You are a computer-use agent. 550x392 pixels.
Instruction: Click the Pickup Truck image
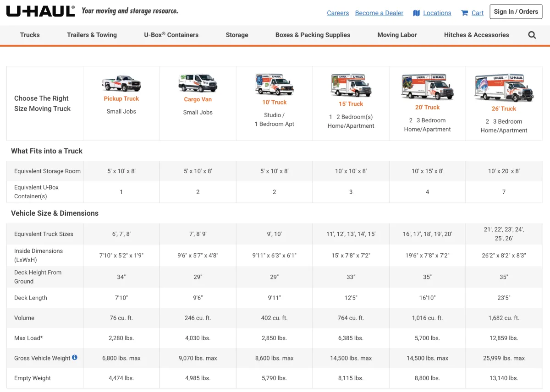(121, 83)
